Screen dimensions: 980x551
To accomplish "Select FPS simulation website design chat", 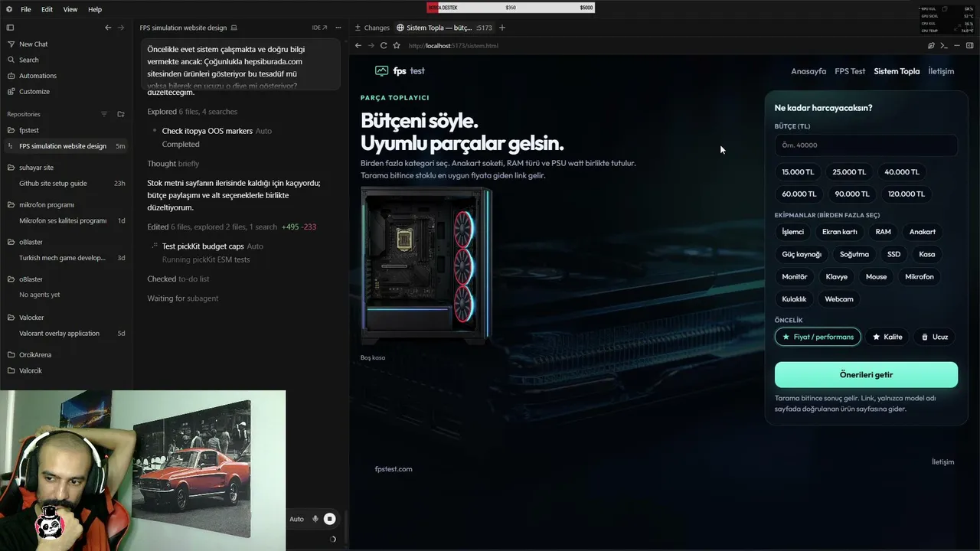I will [66, 146].
